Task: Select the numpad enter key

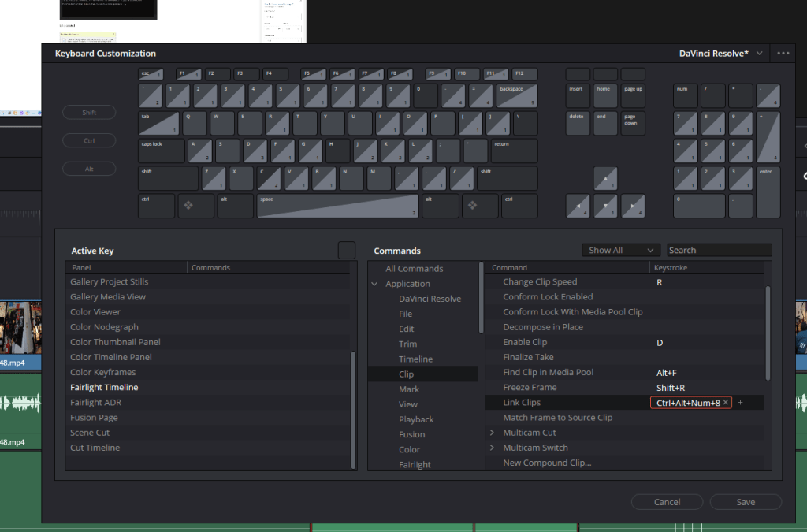Action: point(768,192)
